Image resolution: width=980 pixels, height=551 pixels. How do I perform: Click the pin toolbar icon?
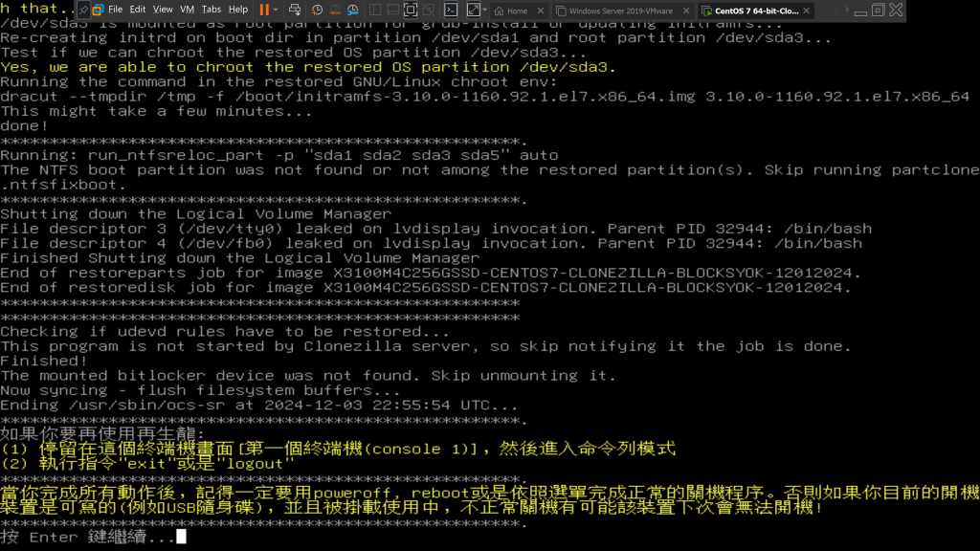(83, 10)
